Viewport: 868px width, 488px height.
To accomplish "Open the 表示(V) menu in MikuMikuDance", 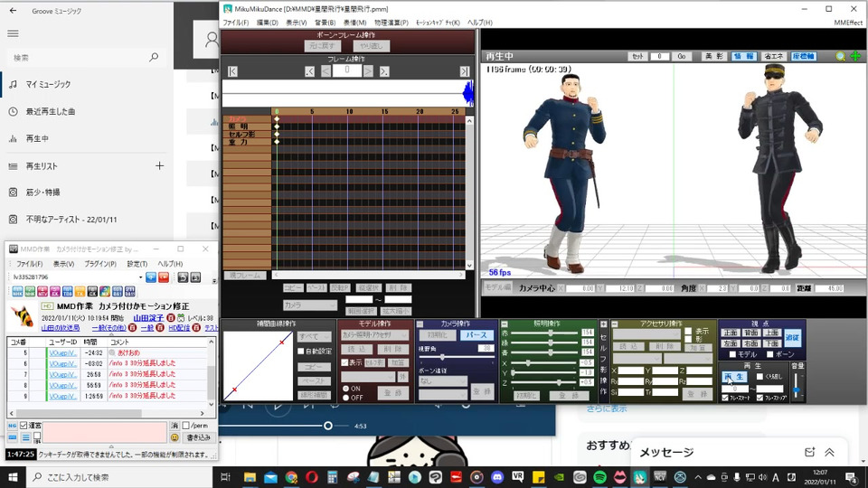I will click(297, 23).
